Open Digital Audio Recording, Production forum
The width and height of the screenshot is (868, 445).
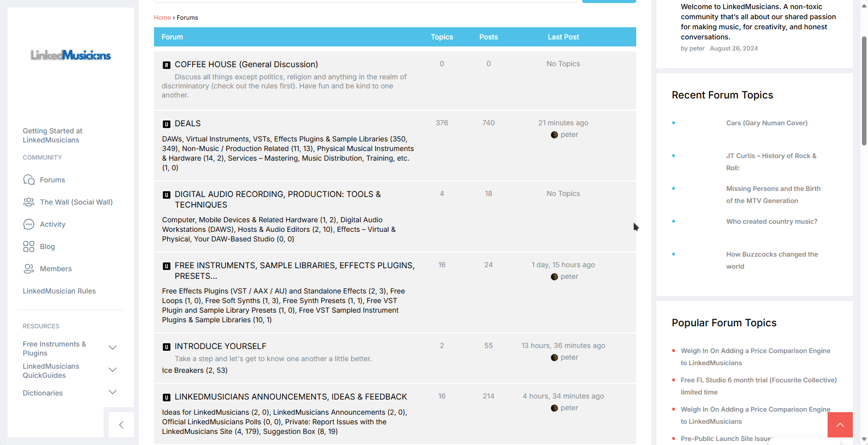(x=278, y=200)
